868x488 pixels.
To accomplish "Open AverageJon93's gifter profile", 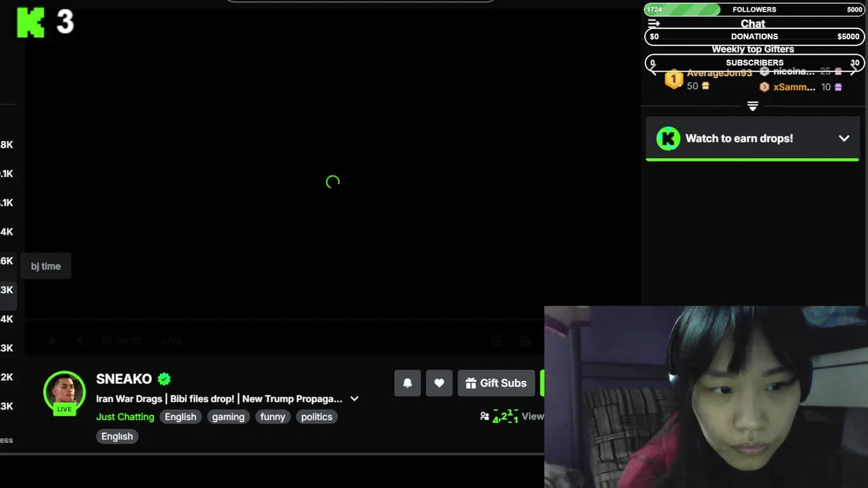I will (719, 73).
